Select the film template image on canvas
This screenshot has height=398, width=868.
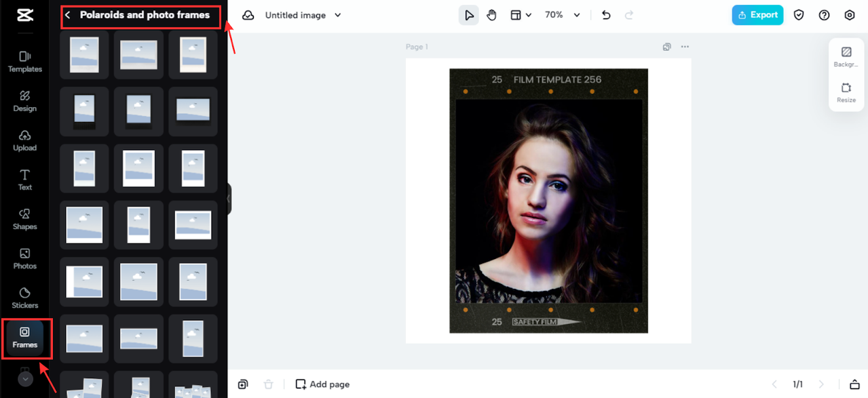pyautogui.click(x=548, y=201)
